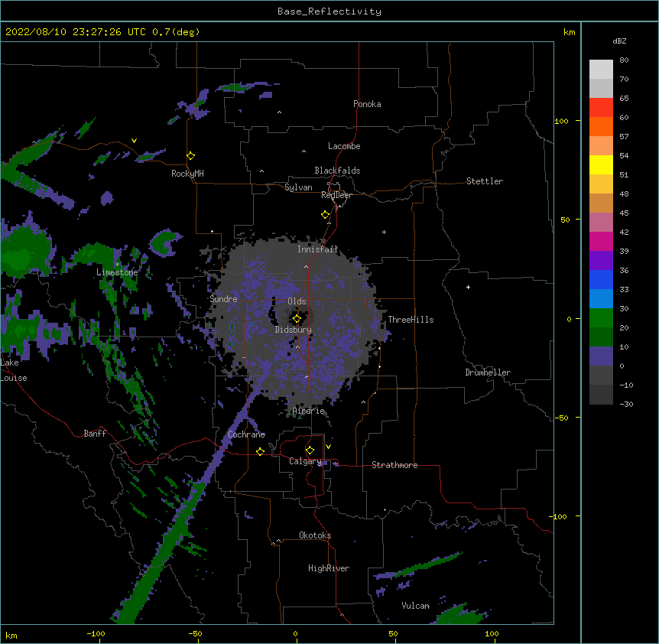Click the Base_Reflectivity title text
This screenshot has width=659, height=644.
pyautogui.click(x=329, y=11)
